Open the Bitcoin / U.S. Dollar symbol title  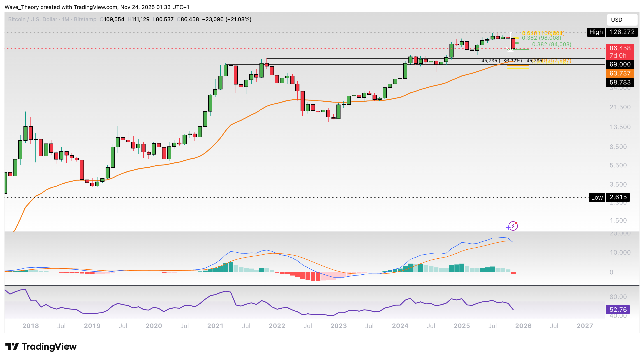32,19
